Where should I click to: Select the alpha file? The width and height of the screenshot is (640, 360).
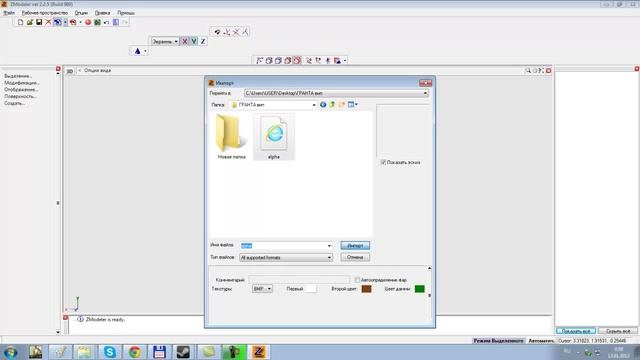tap(274, 137)
